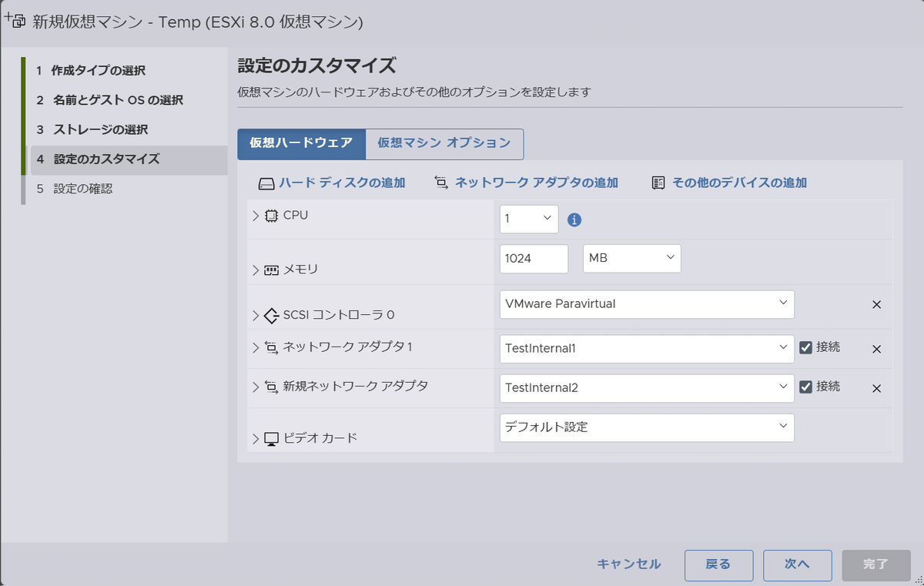Expand the CPU row
This screenshot has width=924, height=586.
click(256, 216)
